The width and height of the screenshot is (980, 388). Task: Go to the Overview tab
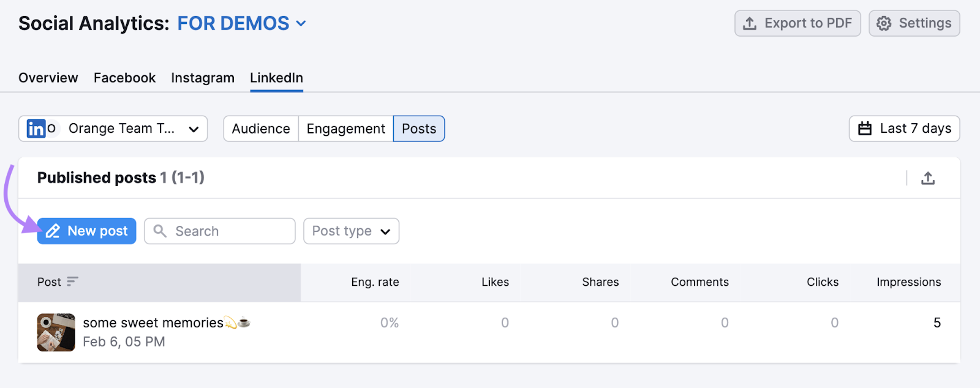click(48, 78)
